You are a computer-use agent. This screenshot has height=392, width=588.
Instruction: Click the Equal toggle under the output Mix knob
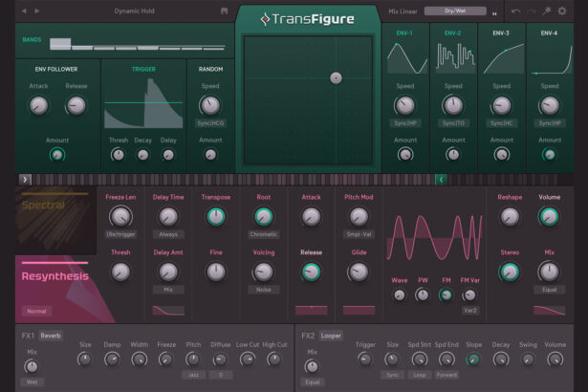coord(550,290)
